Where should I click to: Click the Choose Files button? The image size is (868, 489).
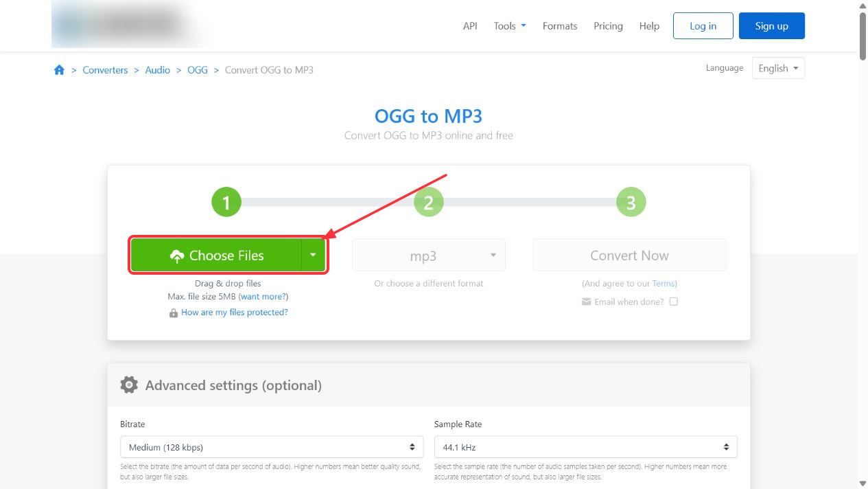(216, 255)
